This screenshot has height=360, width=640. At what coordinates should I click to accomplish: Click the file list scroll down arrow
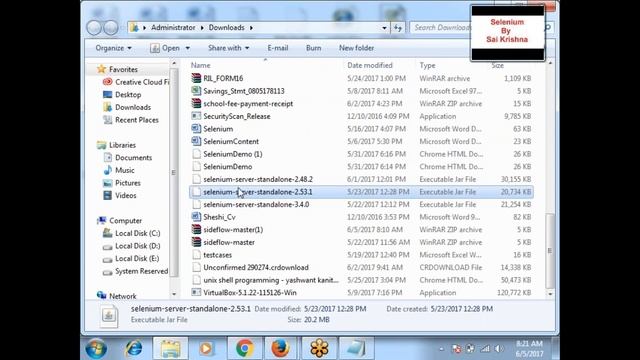(550, 293)
